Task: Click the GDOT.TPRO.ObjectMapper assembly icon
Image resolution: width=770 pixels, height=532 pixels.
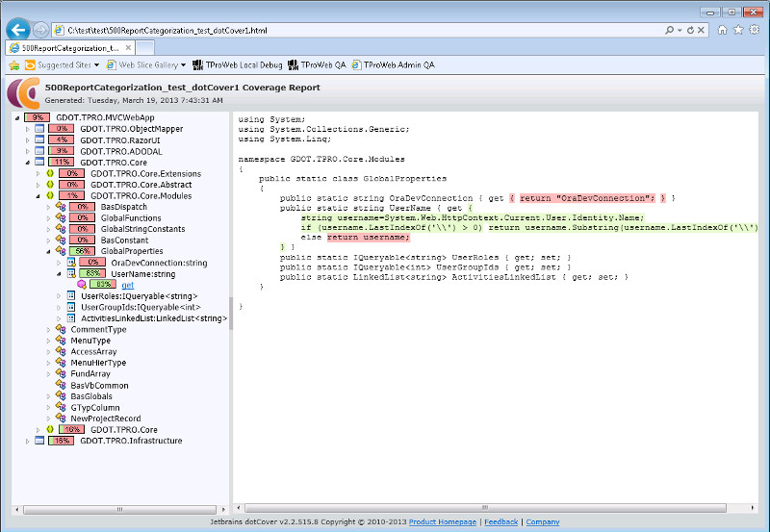Action: coord(39,129)
